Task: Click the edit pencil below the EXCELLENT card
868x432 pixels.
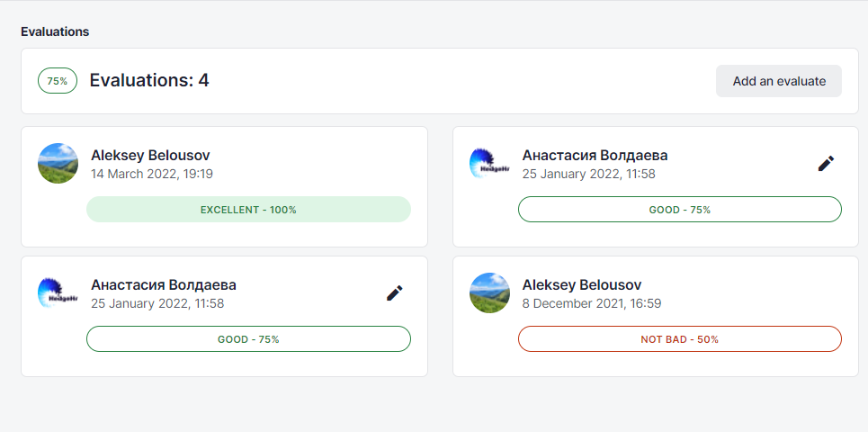Action: click(395, 293)
